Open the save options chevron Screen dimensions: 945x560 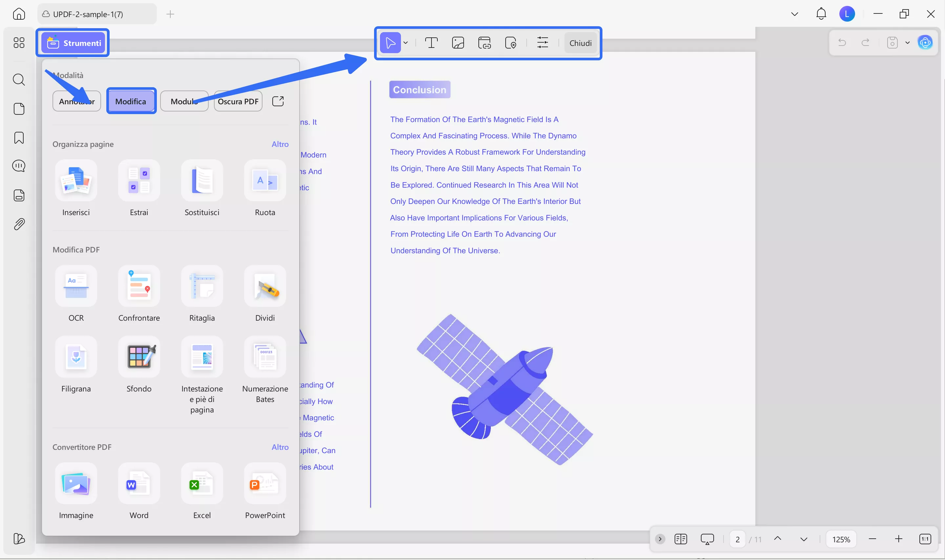[x=908, y=43]
